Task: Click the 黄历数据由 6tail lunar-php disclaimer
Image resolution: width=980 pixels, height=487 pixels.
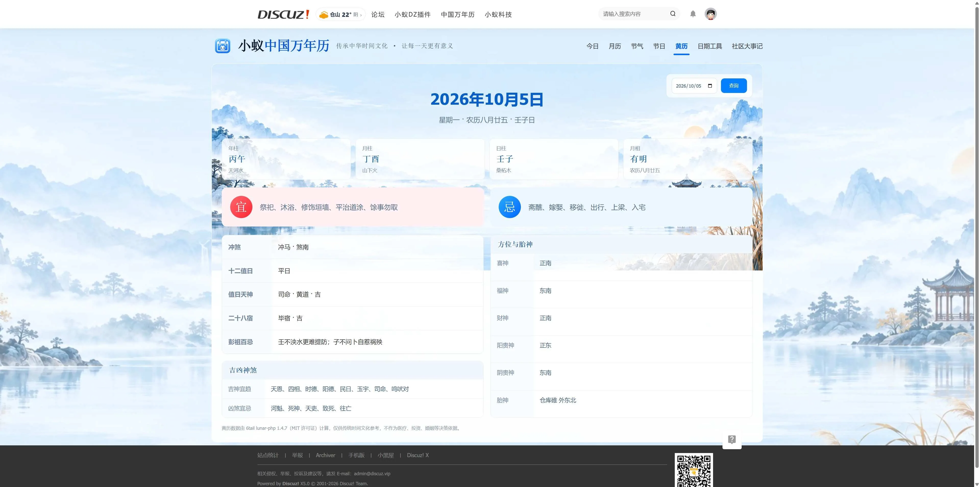Action: coord(342,428)
